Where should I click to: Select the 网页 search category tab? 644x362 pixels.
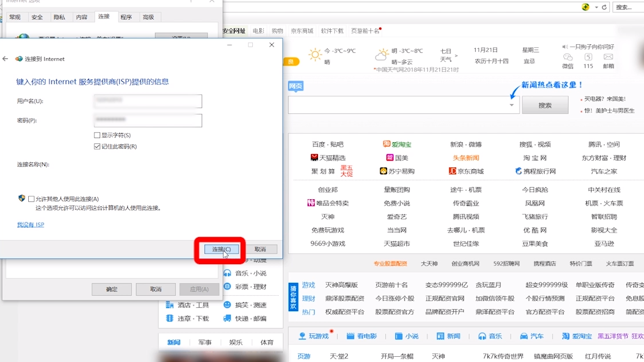pos(296,86)
